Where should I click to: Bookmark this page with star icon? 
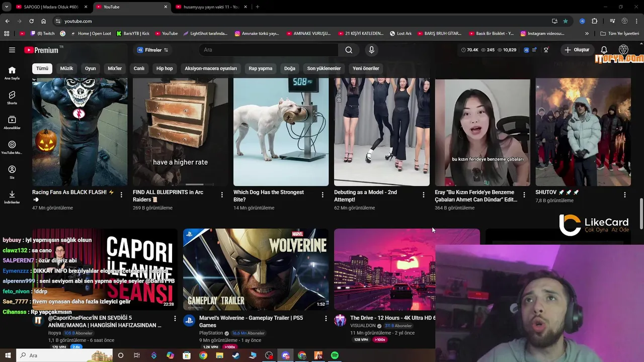[x=566, y=21]
